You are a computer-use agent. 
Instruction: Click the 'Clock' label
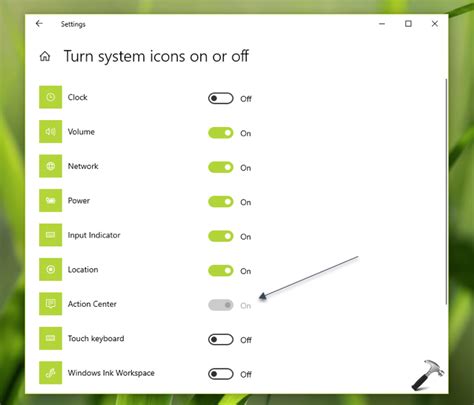[x=78, y=97]
